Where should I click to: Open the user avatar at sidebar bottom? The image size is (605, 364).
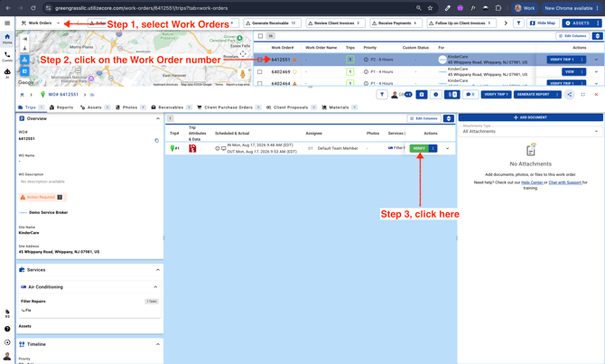click(7, 356)
